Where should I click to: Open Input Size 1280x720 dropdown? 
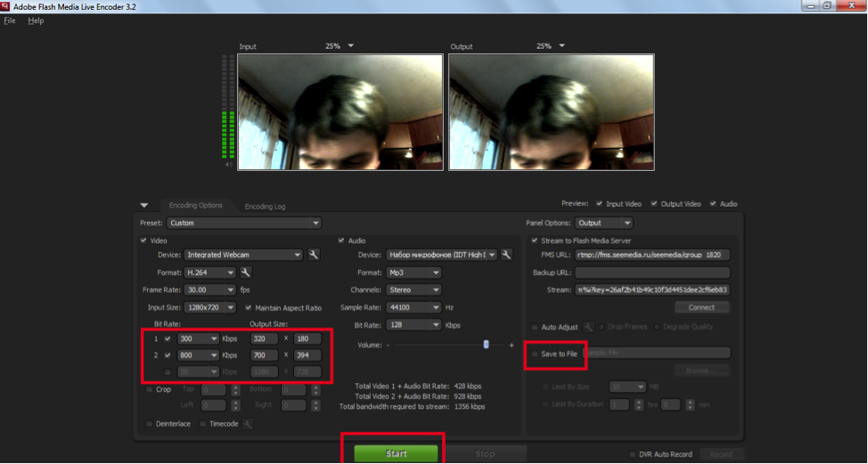(210, 307)
